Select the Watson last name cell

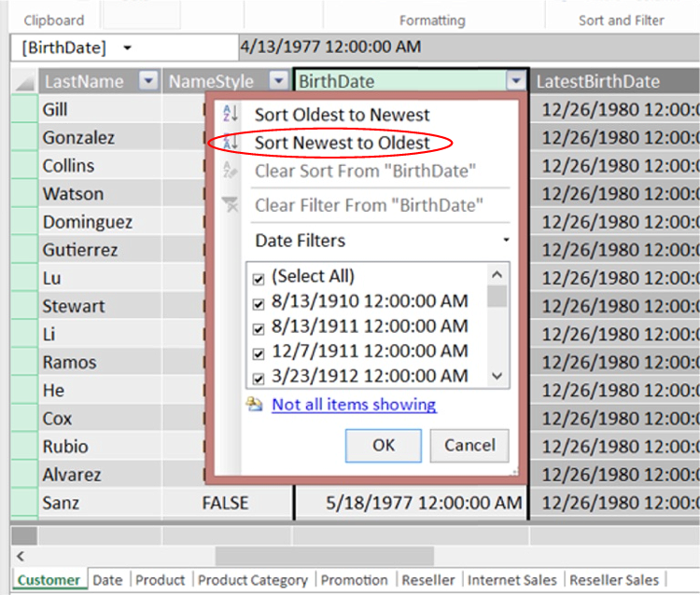[100, 194]
